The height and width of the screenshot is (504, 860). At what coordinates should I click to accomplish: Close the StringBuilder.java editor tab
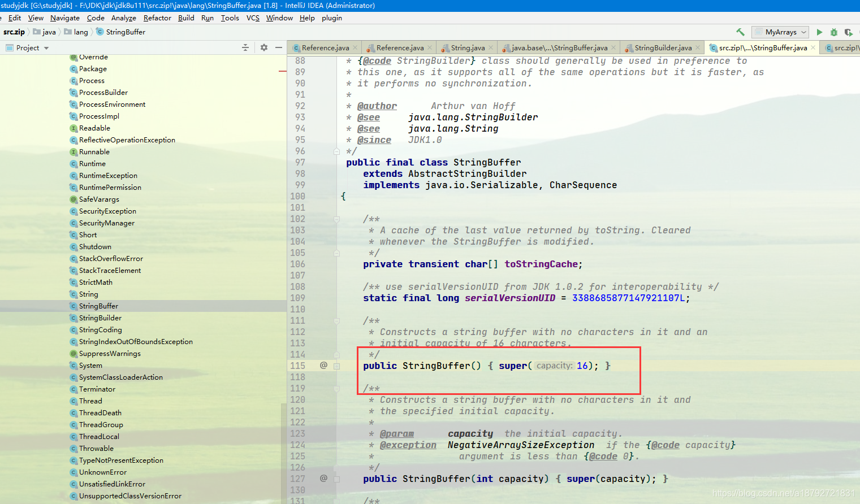698,48
